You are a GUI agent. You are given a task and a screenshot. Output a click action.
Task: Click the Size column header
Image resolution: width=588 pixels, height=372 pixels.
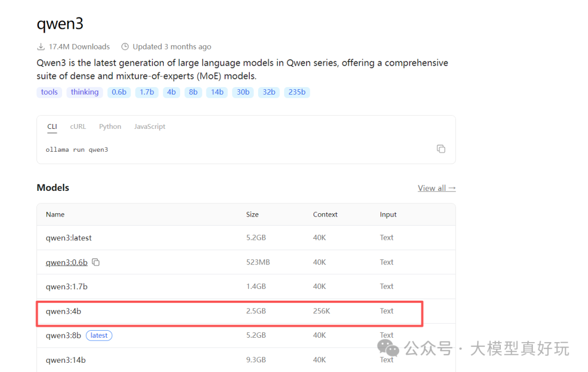coord(253,214)
